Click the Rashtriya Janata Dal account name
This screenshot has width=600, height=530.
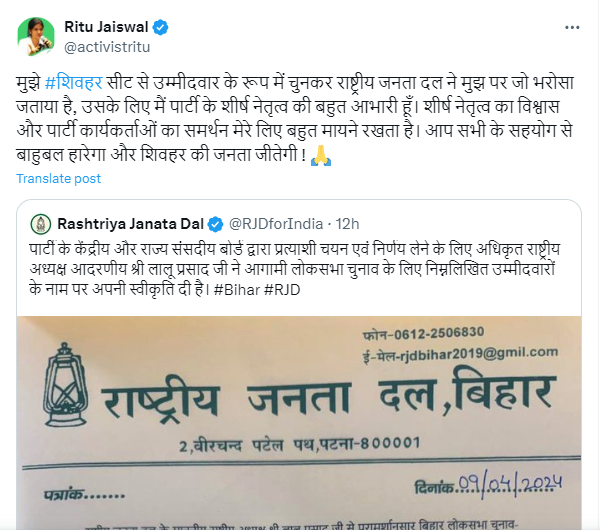[x=130, y=224]
